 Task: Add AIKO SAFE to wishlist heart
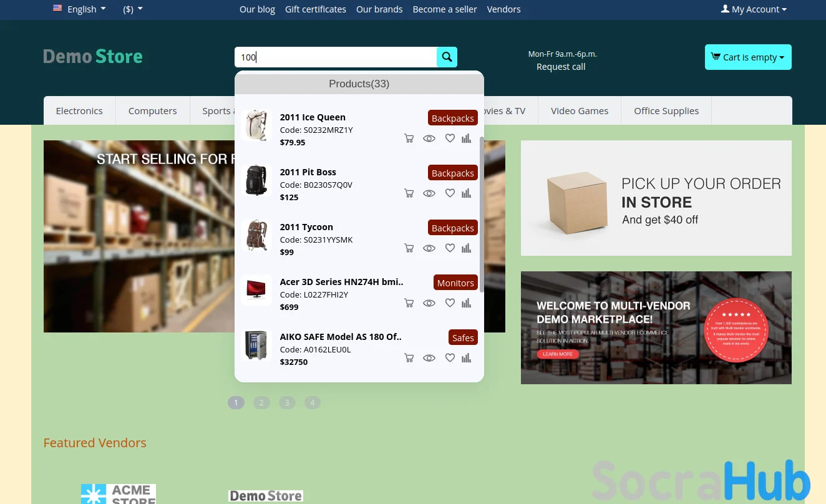click(450, 357)
